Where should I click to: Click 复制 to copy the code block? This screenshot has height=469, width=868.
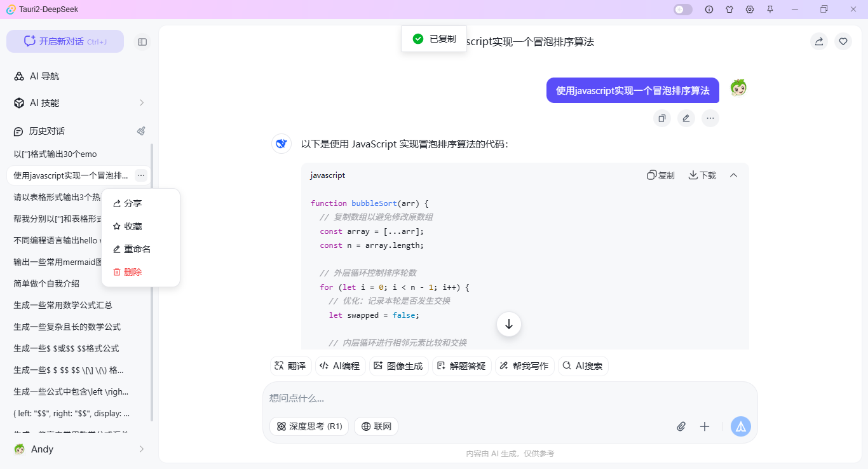pyautogui.click(x=661, y=175)
